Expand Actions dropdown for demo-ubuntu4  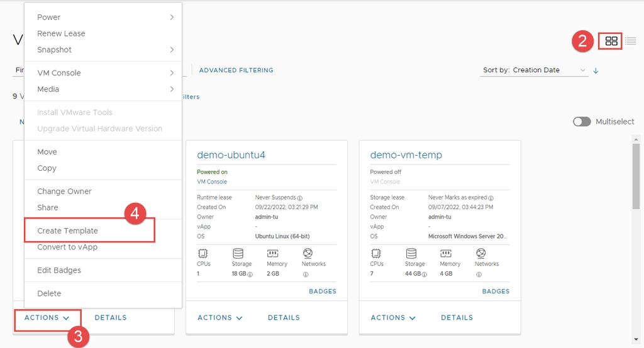[x=220, y=318]
